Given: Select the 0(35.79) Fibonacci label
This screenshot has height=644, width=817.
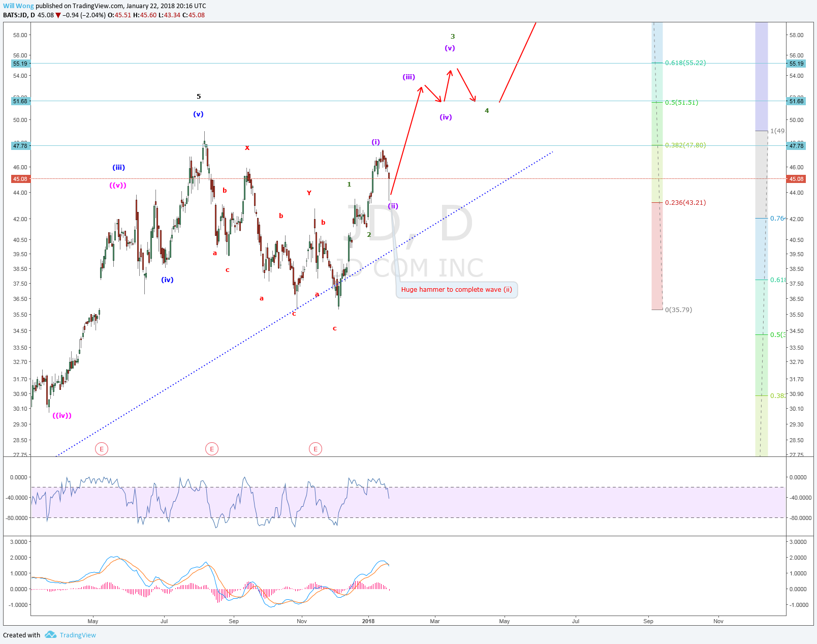Looking at the screenshot, I should (x=678, y=310).
